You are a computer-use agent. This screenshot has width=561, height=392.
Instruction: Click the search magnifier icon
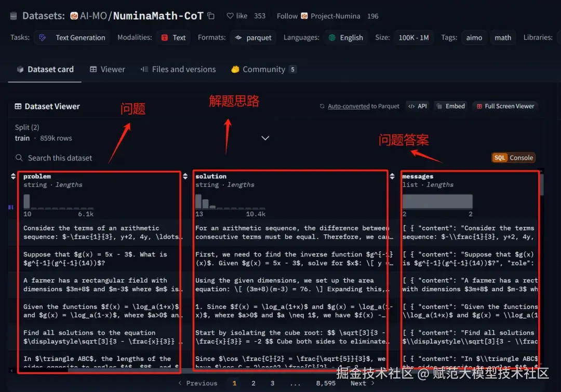pyautogui.click(x=19, y=158)
